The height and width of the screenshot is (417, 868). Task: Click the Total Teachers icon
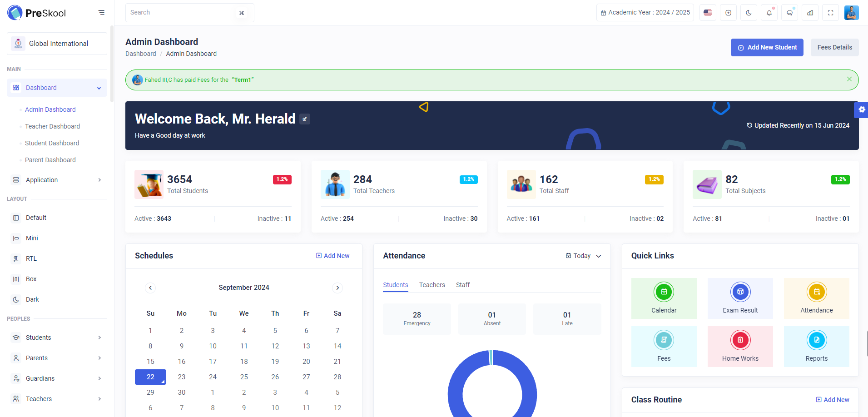pyautogui.click(x=335, y=184)
